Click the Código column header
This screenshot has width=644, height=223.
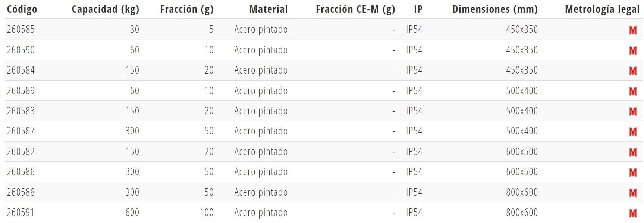22,9
